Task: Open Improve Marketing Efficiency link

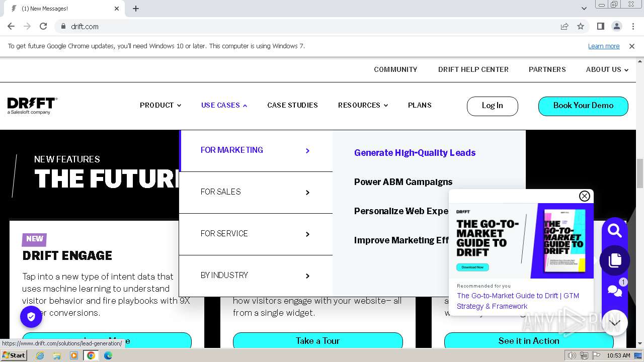Action: tap(401, 240)
